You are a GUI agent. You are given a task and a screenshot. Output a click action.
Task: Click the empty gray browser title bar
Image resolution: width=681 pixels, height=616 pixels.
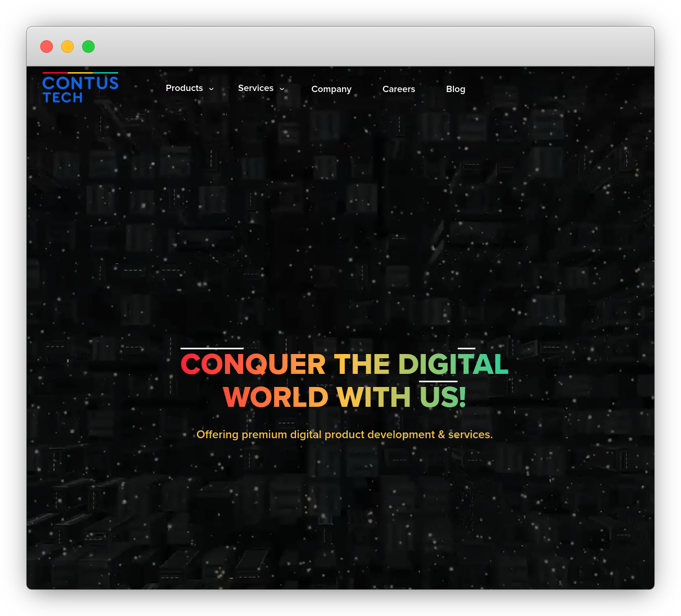click(x=366, y=47)
